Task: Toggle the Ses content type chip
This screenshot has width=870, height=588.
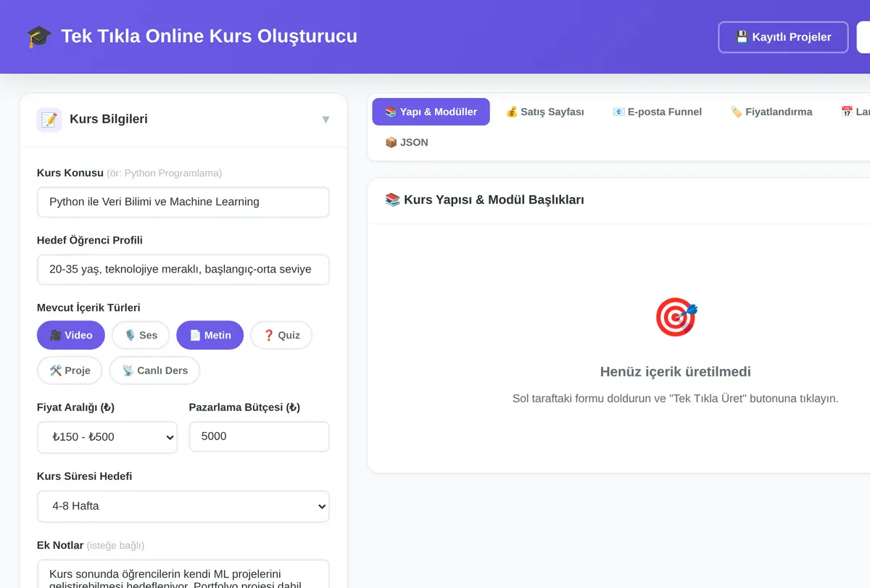Action: pyautogui.click(x=141, y=335)
